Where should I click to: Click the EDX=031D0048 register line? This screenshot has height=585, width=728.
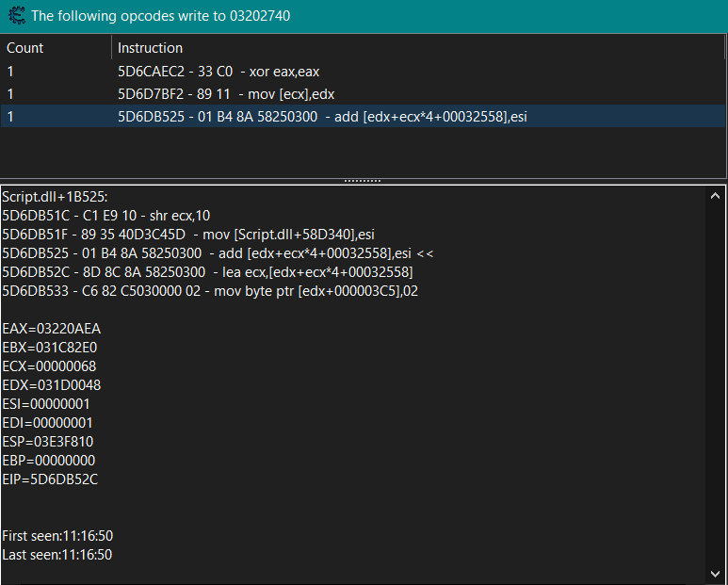tap(51, 385)
